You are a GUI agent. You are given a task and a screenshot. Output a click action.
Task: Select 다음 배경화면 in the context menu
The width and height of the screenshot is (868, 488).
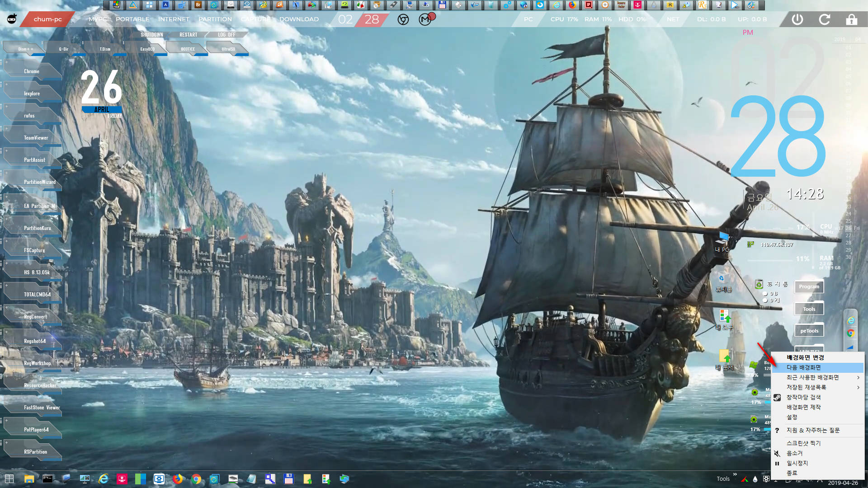click(x=817, y=367)
